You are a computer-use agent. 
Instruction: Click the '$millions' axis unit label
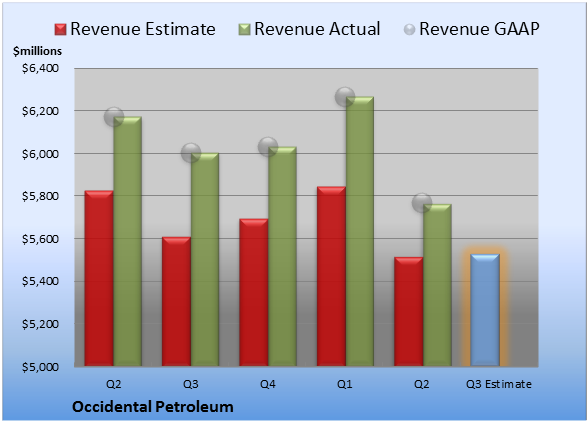pyautogui.click(x=37, y=51)
